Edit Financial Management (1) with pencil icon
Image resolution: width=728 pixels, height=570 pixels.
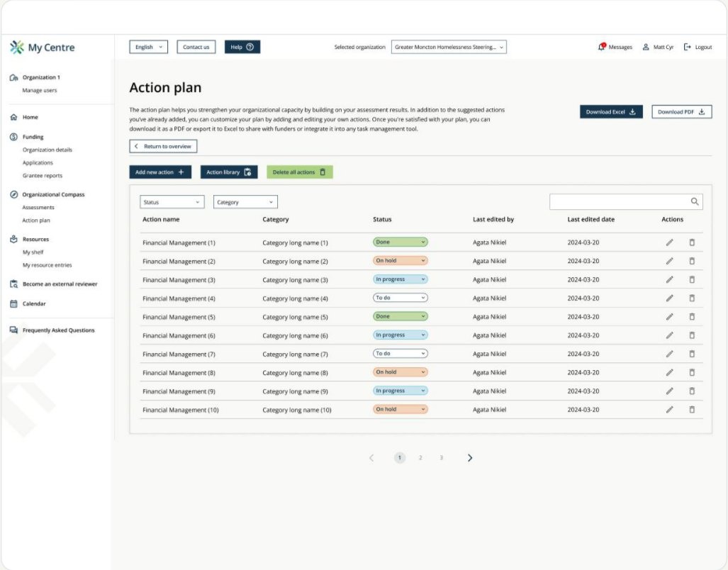click(x=669, y=242)
